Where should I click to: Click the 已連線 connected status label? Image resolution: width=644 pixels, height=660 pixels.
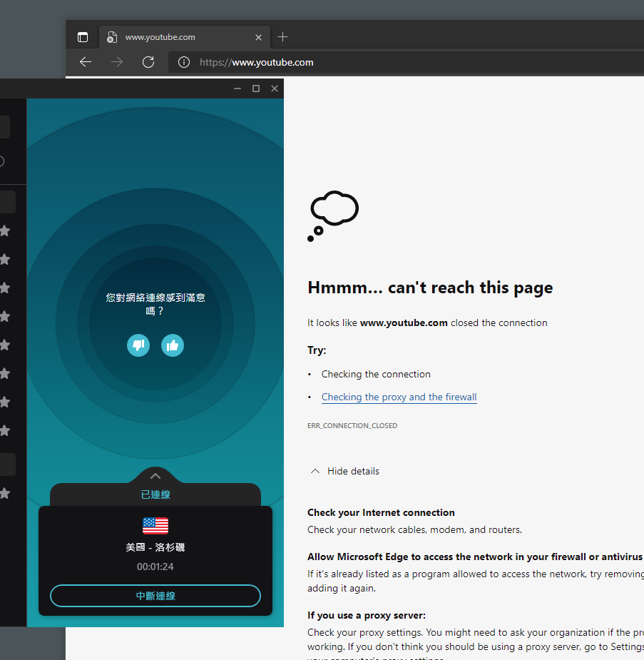point(155,494)
